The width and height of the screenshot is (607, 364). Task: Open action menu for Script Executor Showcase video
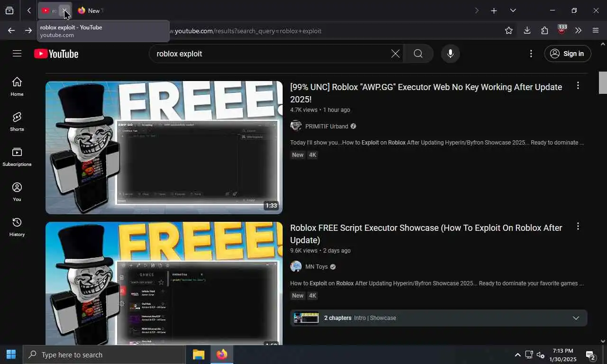578,227
